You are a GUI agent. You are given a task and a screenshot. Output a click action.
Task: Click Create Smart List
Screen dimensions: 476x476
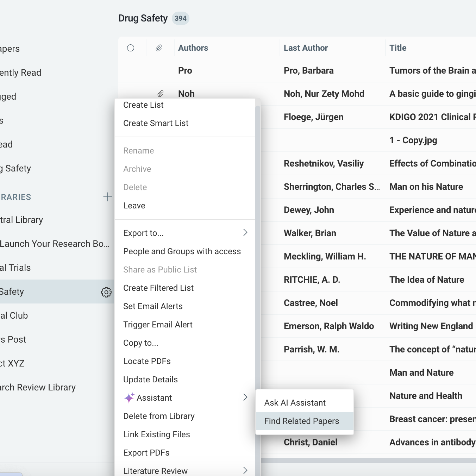156,123
